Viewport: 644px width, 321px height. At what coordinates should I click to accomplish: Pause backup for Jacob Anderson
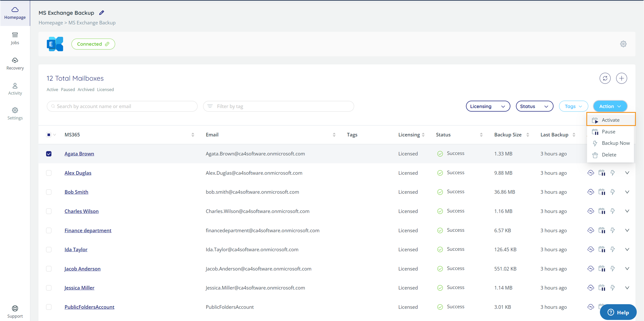[x=602, y=269]
